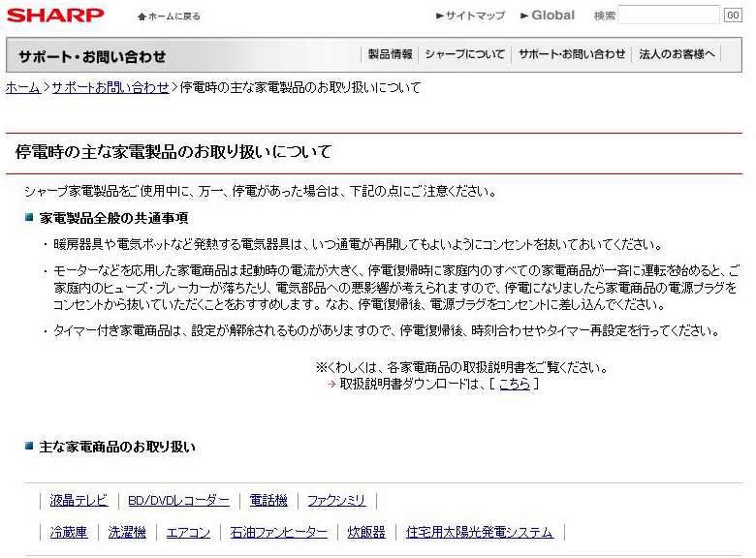Open the BD/DVDレコーダー link
Screen dimensions: 756x558
179,501
